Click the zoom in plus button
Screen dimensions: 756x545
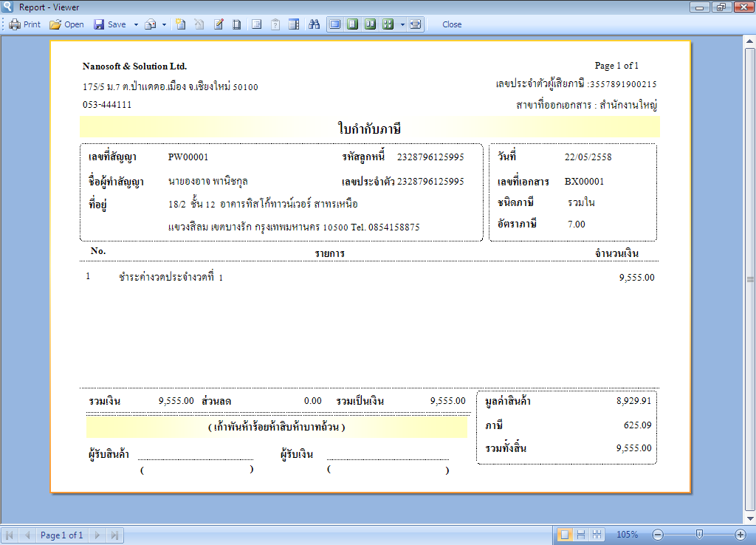(740, 535)
